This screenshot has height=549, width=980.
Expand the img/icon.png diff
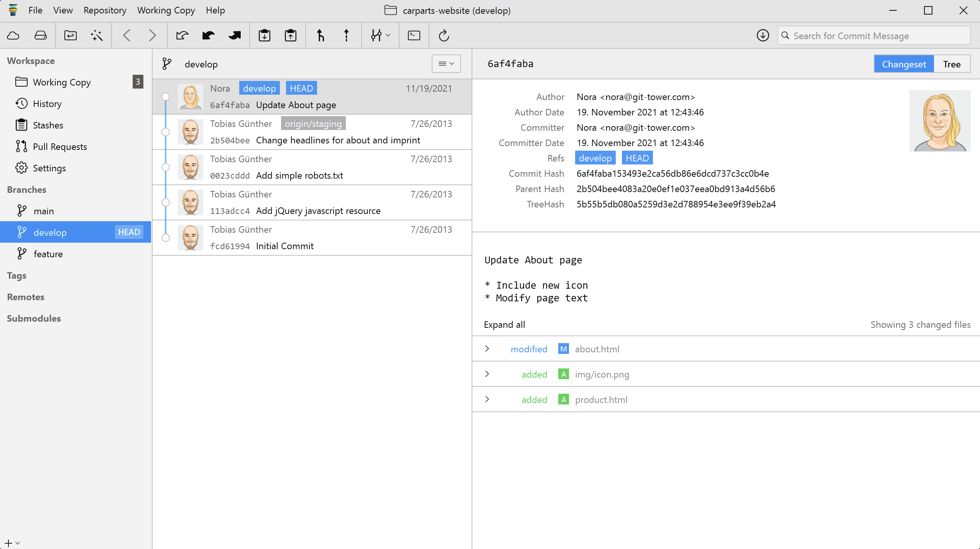pyautogui.click(x=487, y=374)
